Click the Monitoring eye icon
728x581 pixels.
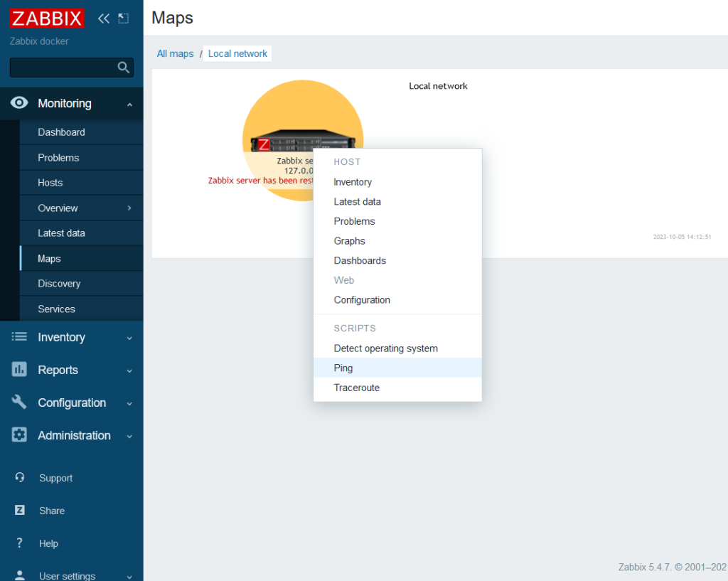coord(19,103)
